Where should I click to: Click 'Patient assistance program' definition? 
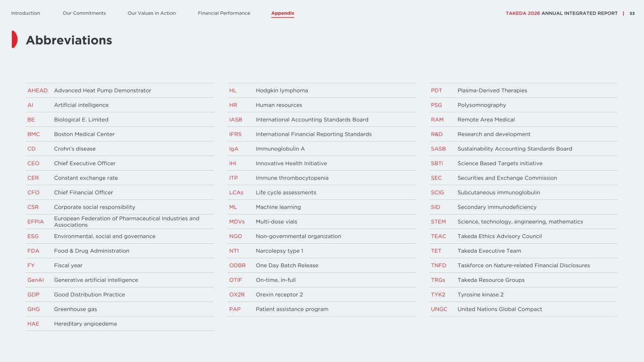click(292, 310)
